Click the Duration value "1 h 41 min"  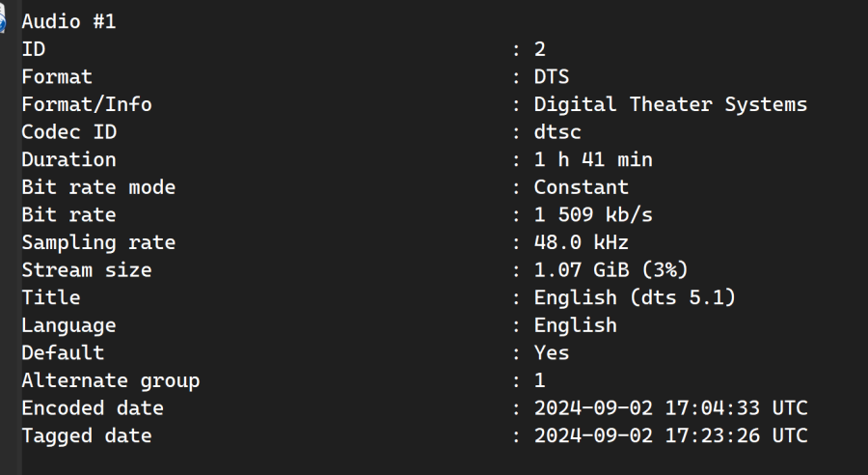(x=593, y=159)
